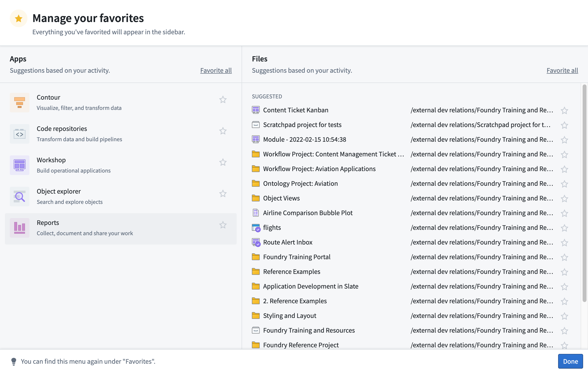The image size is (588, 373).
Task: Toggle star for Foundry Reference Project
Action: point(564,345)
